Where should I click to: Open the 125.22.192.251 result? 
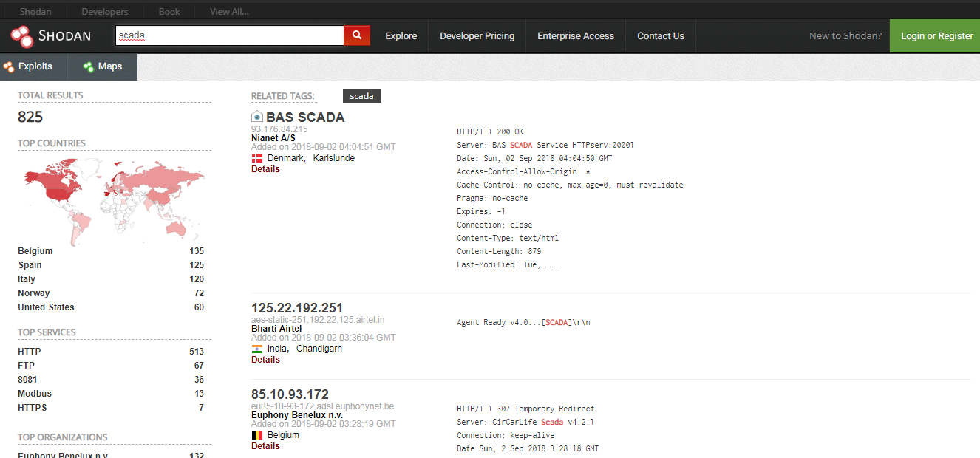coord(297,308)
